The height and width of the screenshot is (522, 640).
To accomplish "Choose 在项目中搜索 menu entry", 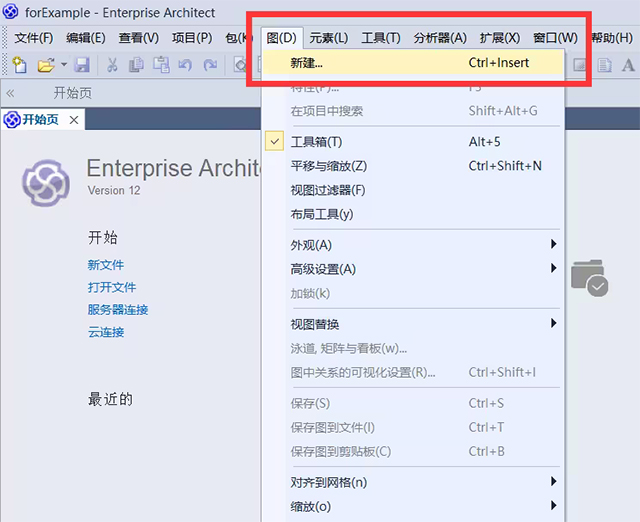I will pos(413,111).
